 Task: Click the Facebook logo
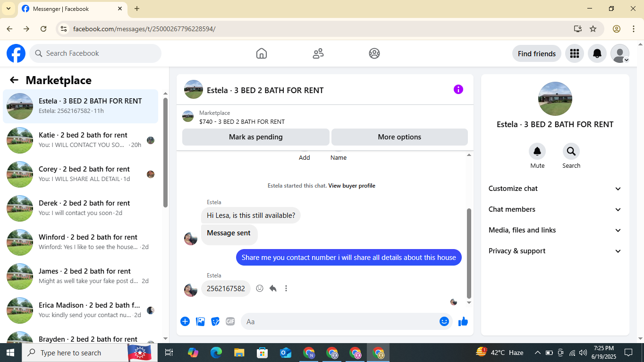(x=16, y=53)
